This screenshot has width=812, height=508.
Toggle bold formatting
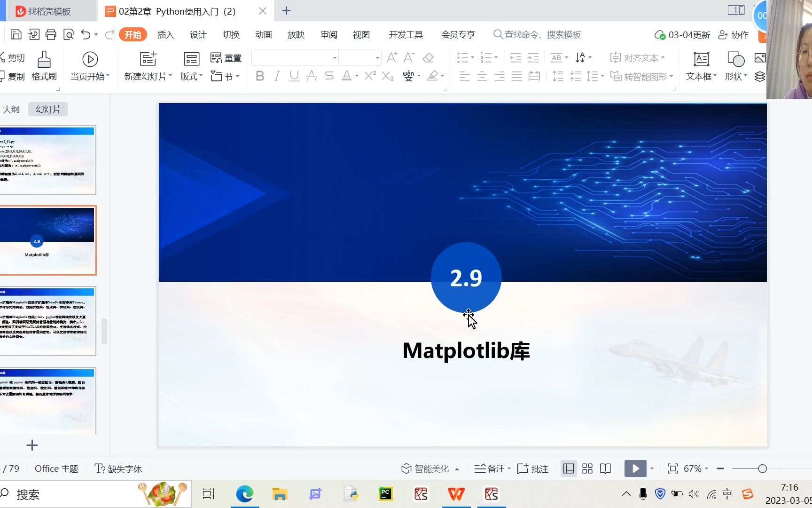[260, 76]
